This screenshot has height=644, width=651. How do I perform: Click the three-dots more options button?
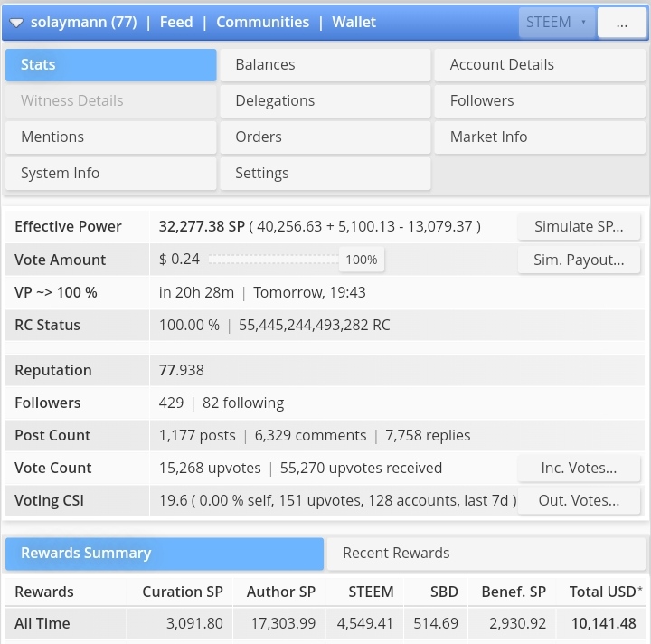pos(621,23)
